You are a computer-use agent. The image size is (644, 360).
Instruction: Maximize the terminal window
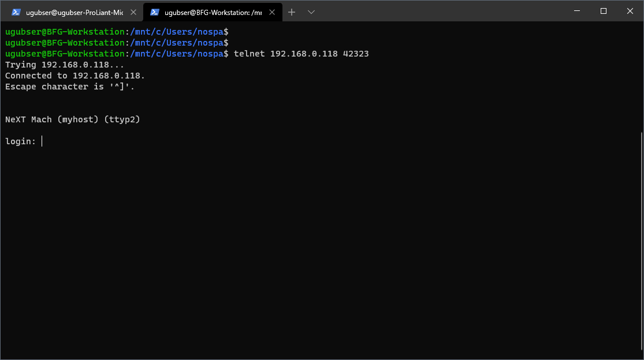pos(604,11)
